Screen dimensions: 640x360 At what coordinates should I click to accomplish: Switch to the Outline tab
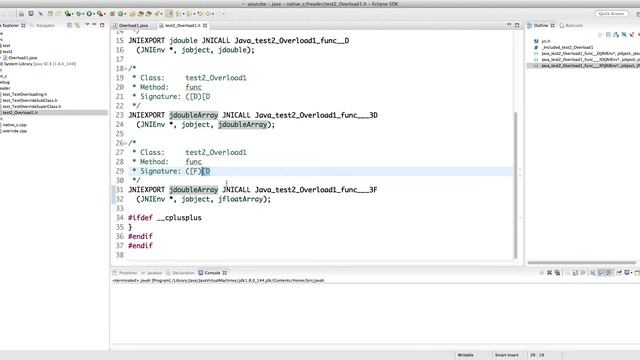[x=541, y=25]
